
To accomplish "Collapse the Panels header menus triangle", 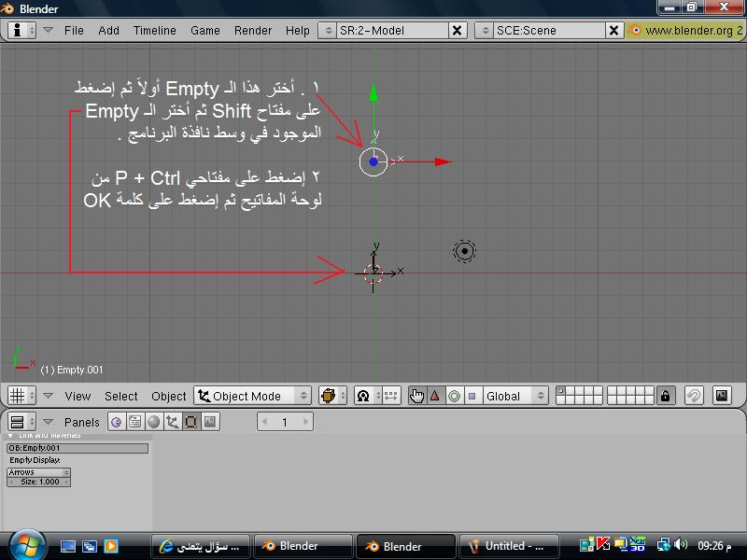I will 48,422.
